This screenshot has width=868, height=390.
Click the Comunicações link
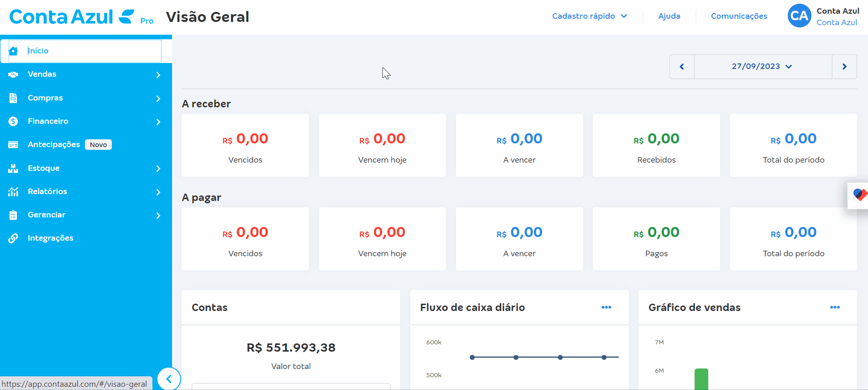(739, 16)
